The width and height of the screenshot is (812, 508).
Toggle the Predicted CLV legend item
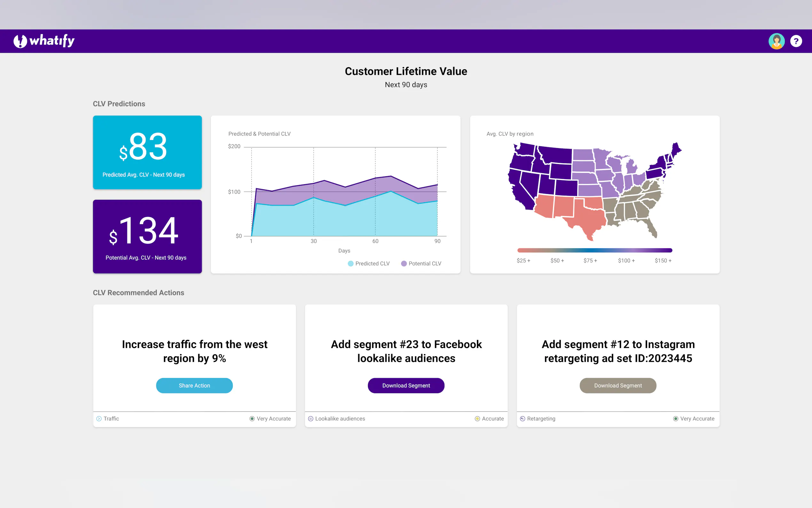coord(369,263)
